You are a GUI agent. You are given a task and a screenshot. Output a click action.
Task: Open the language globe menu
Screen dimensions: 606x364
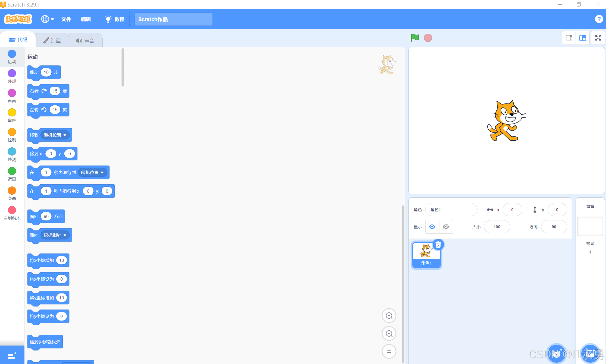point(48,19)
